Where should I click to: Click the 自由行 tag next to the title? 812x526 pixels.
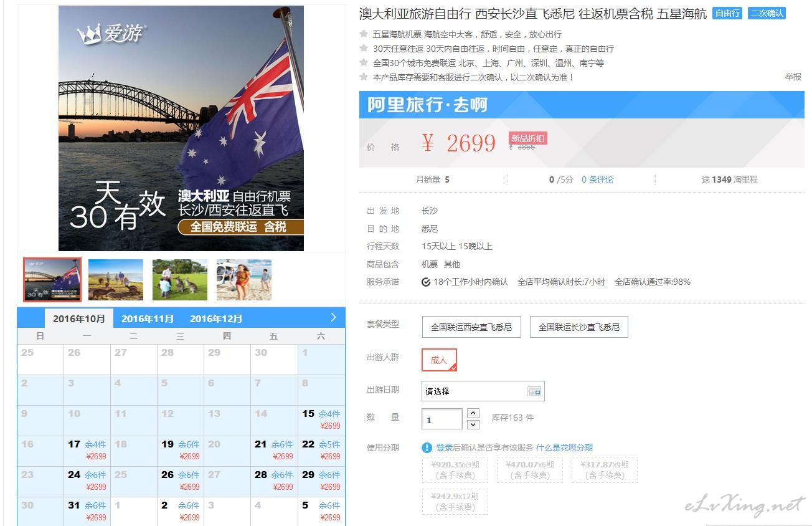tap(727, 13)
